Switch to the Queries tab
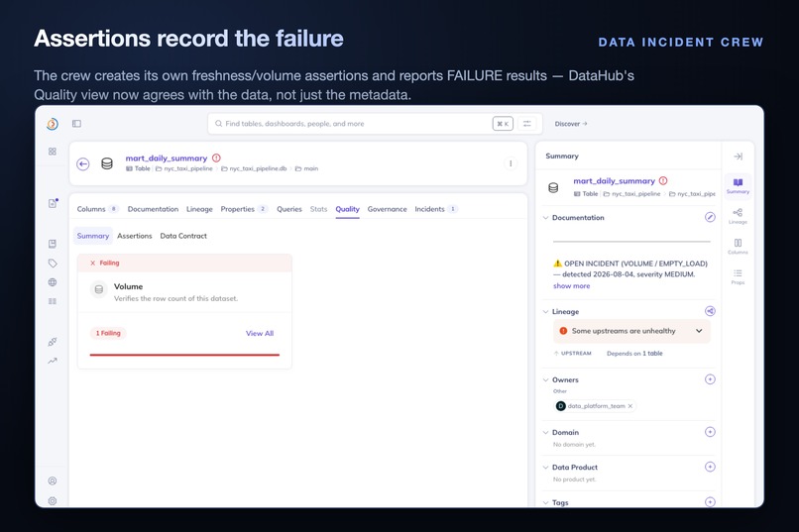The image size is (799, 532). [289, 209]
